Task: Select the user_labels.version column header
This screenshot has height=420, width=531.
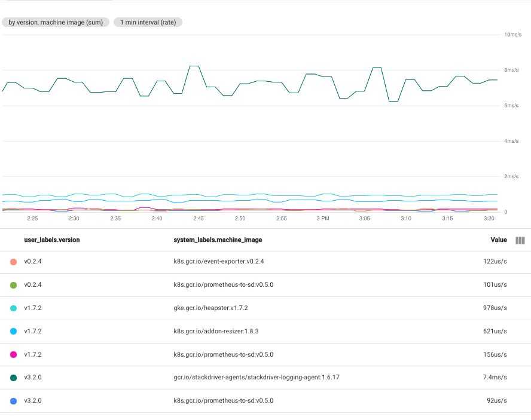Action: click(53, 240)
